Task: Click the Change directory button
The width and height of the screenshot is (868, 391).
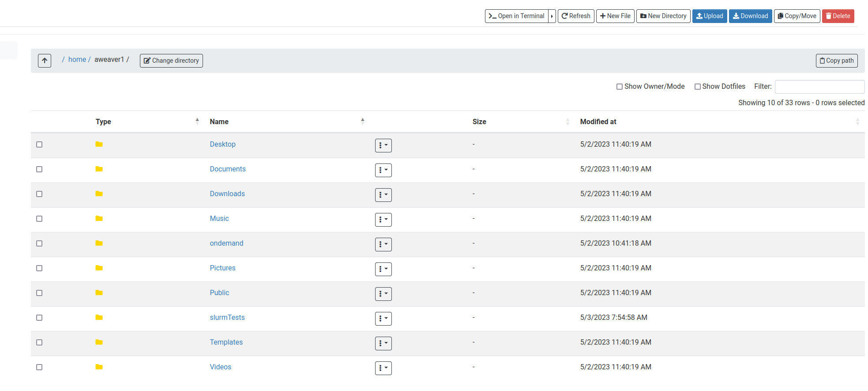Action: (171, 61)
